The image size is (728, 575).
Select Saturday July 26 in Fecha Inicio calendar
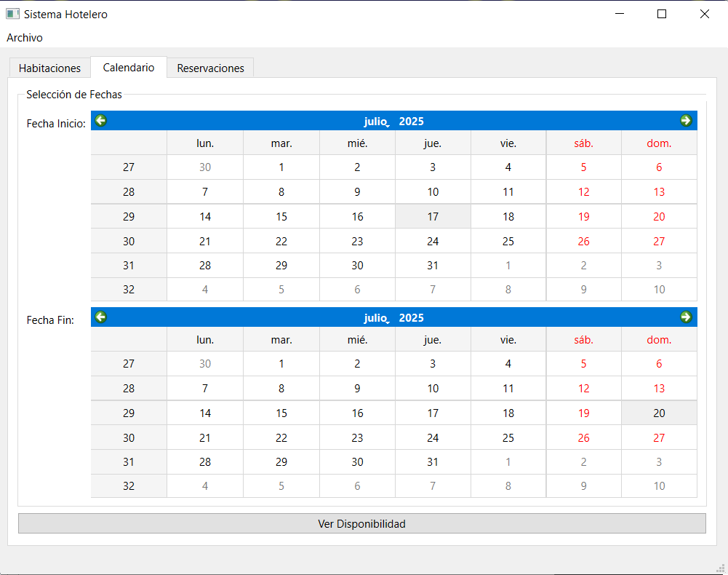pyautogui.click(x=583, y=241)
